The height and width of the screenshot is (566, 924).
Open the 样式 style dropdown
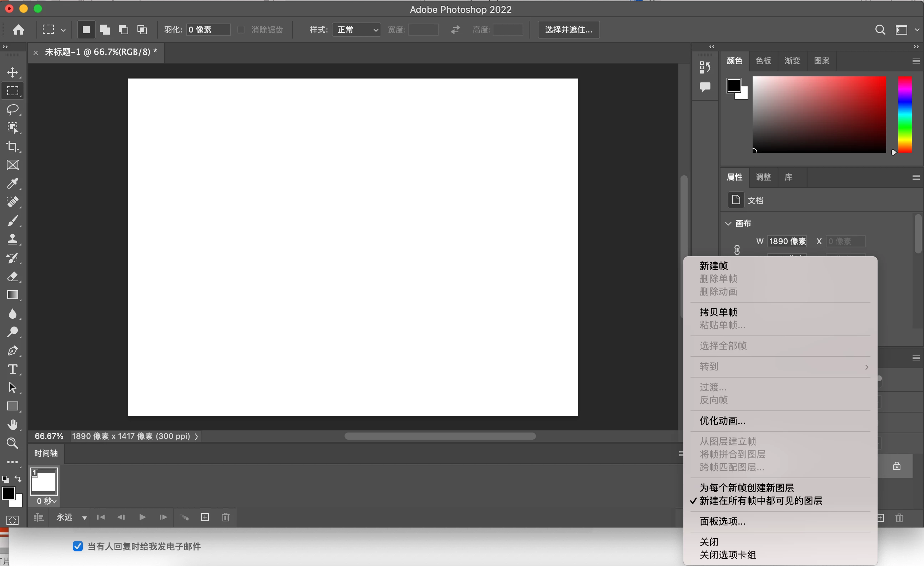pyautogui.click(x=356, y=30)
